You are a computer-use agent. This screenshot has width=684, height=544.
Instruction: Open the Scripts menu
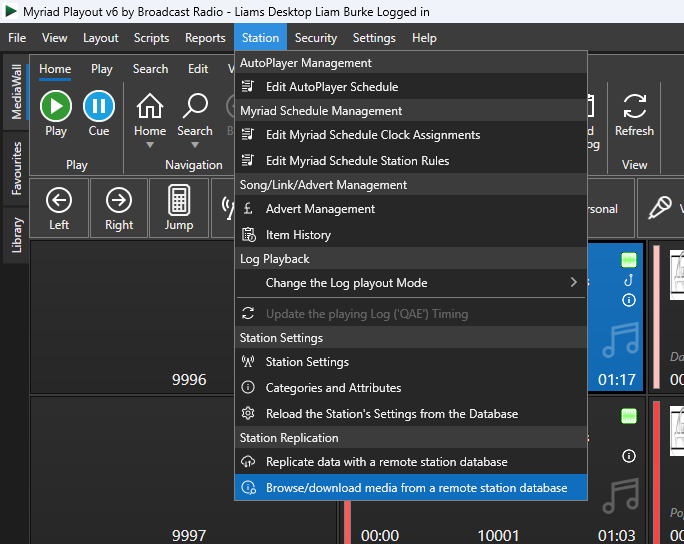(x=151, y=38)
